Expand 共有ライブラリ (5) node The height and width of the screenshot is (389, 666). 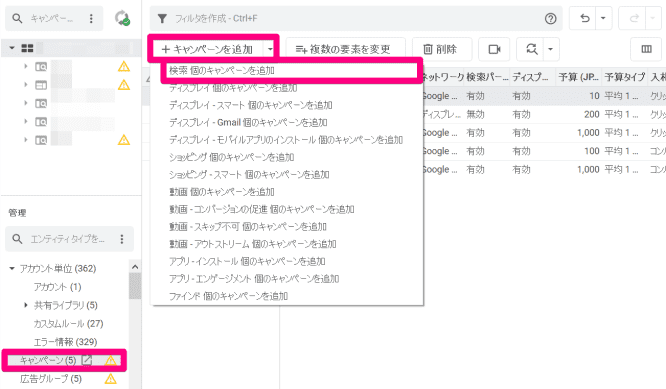pos(25,305)
